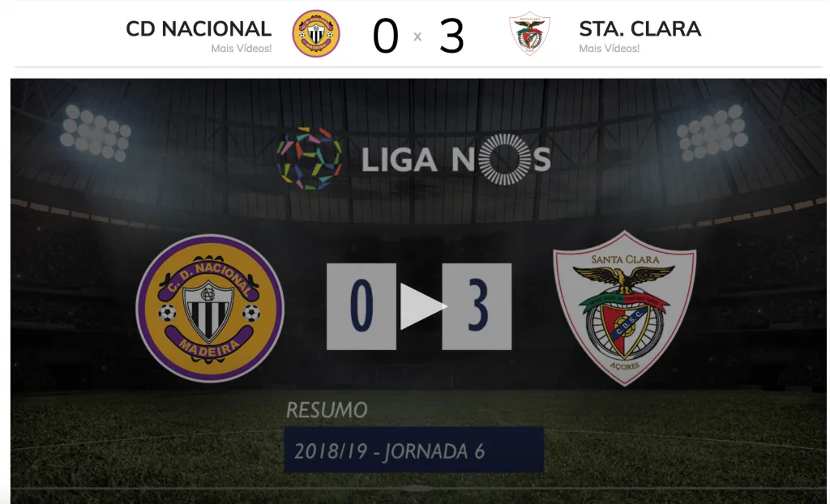This screenshot has height=504, width=830.
Task: Open Mais Vídeos under Sta. Clara
Action: point(610,48)
